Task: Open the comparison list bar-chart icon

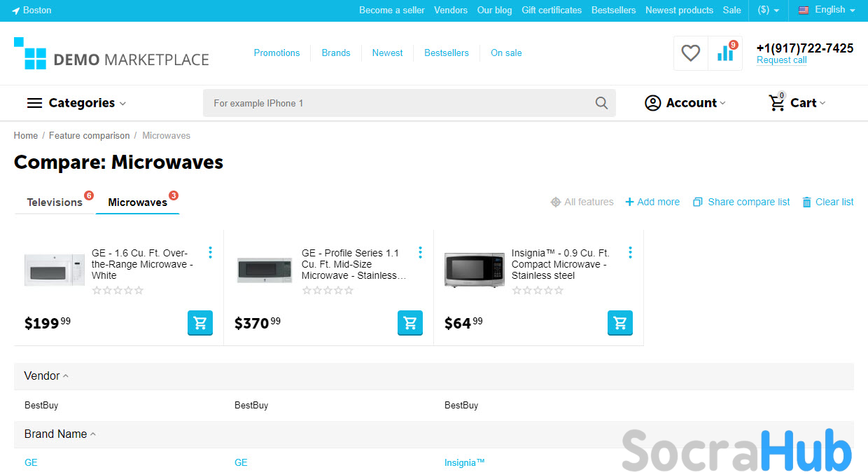Action: (725, 53)
